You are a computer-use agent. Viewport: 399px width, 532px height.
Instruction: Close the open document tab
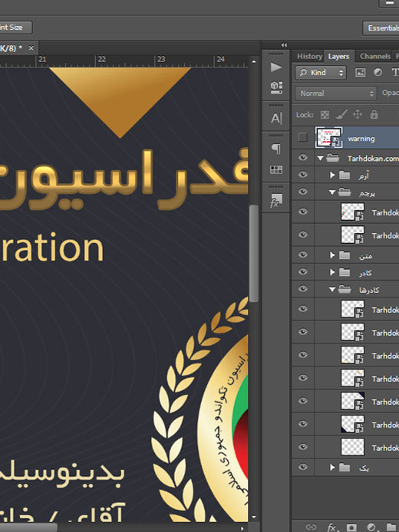(31, 48)
